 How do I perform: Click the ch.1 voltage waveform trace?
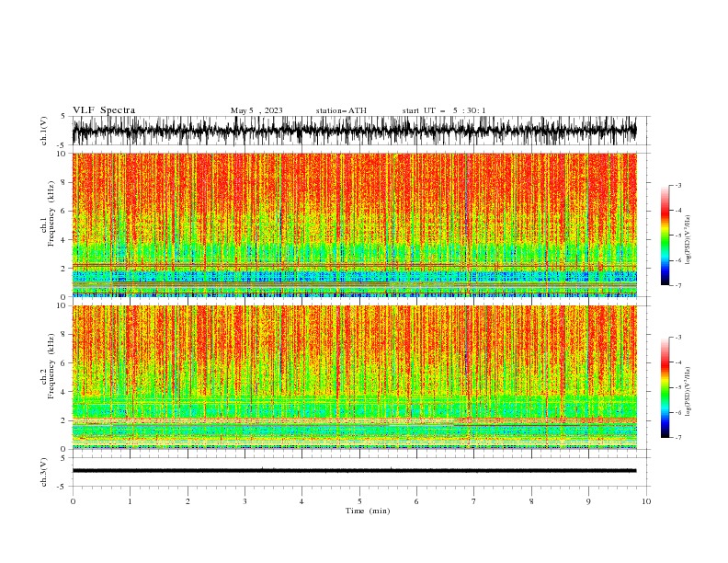click(x=355, y=131)
